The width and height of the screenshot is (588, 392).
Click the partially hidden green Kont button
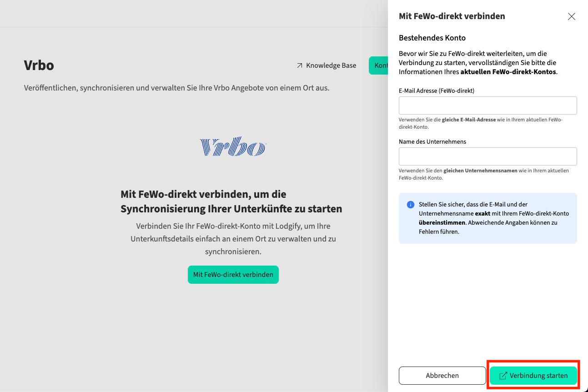(x=379, y=65)
